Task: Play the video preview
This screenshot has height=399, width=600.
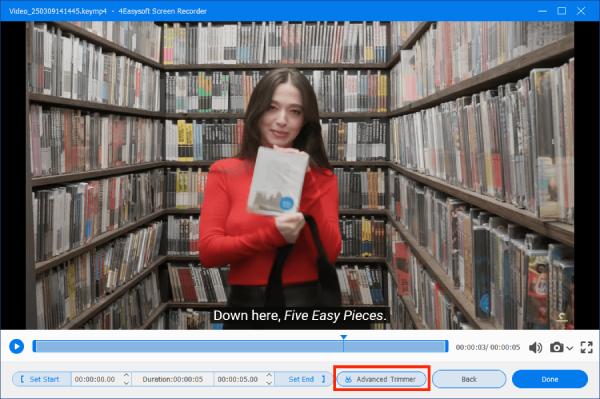Action: click(16, 346)
